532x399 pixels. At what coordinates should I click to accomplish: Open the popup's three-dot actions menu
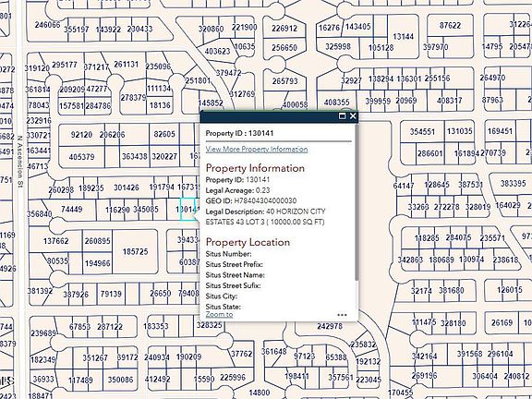tap(342, 315)
